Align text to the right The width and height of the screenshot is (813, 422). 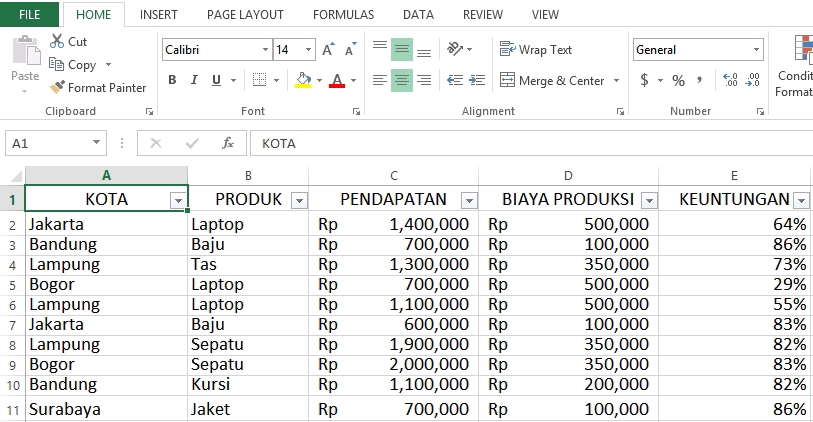424,80
